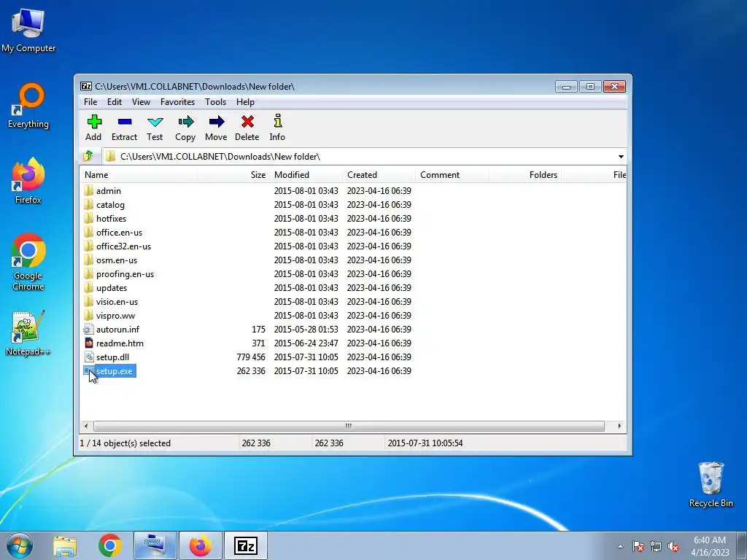Open the View menu
Screen dimensions: 747x560
[141, 102]
